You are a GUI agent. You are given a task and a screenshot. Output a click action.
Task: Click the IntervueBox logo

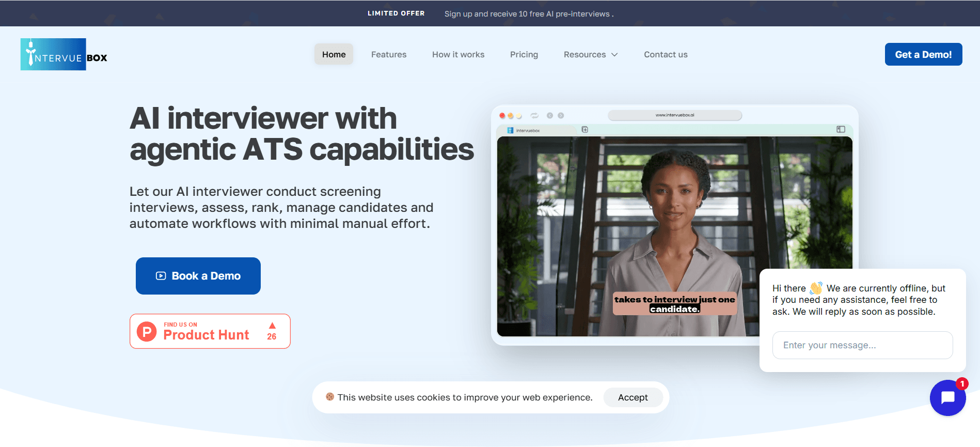coord(64,55)
